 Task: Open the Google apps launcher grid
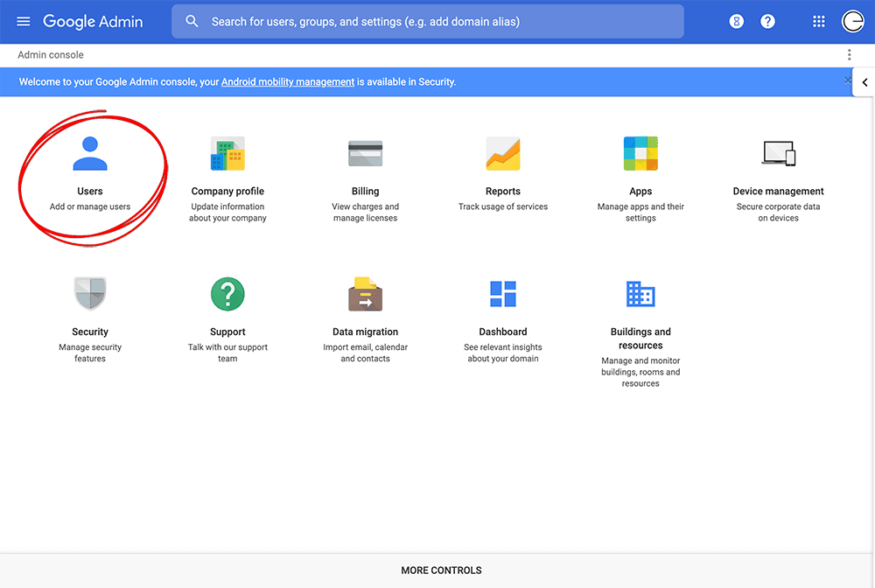(x=818, y=21)
